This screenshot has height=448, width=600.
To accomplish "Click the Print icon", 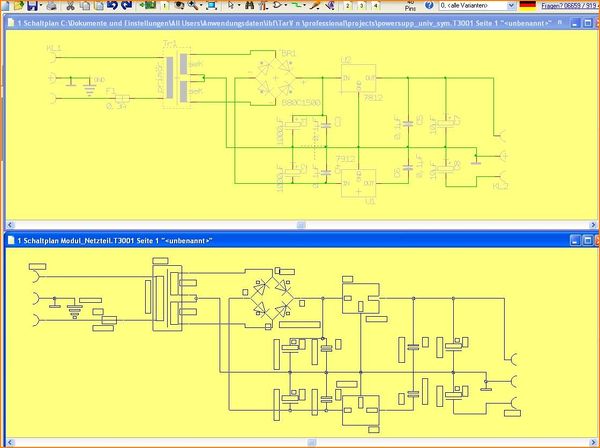I will (48, 6).
